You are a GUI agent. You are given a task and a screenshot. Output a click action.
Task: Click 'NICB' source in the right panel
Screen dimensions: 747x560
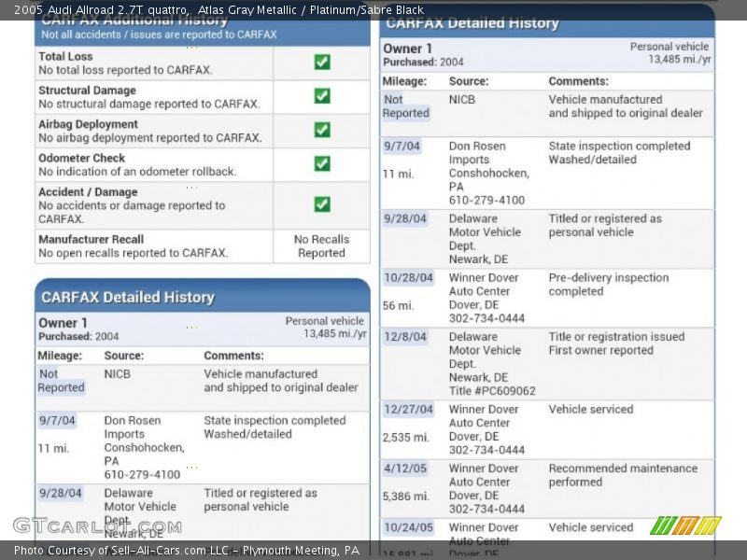click(x=461, y=100)
